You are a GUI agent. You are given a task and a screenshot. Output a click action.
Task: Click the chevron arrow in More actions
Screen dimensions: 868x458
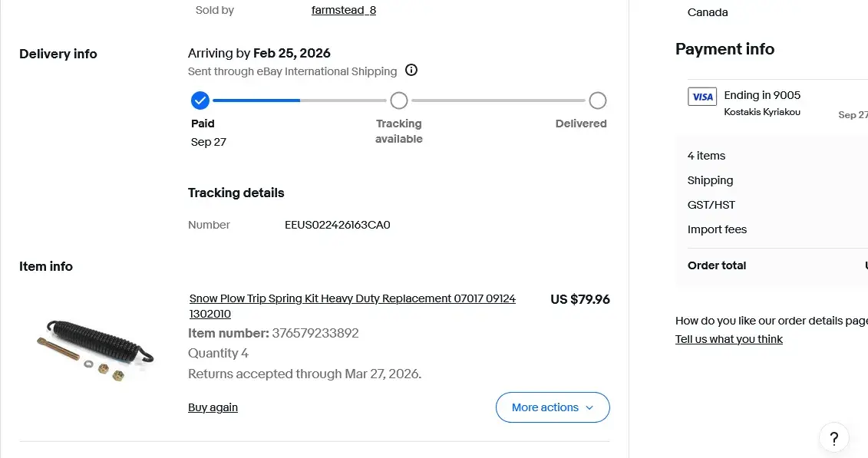(x=589, y=407)
